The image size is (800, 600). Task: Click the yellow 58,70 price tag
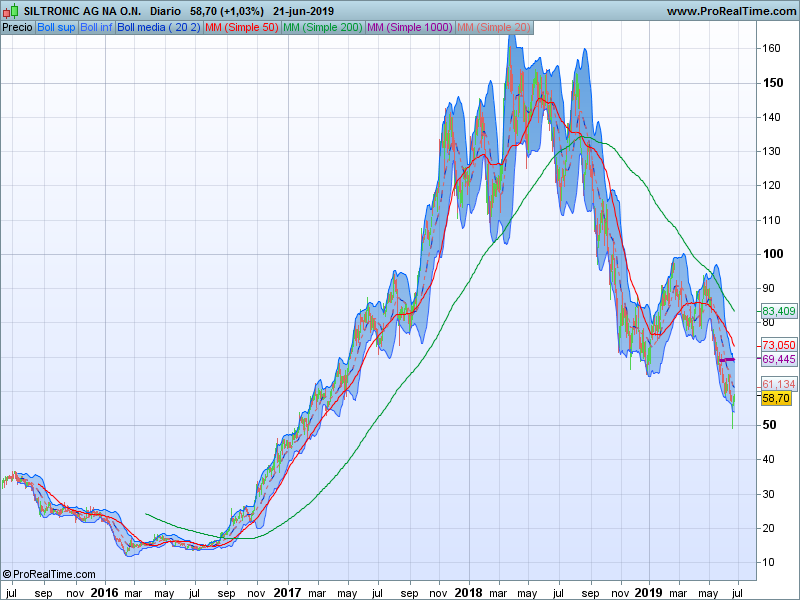tap(776, 398)
